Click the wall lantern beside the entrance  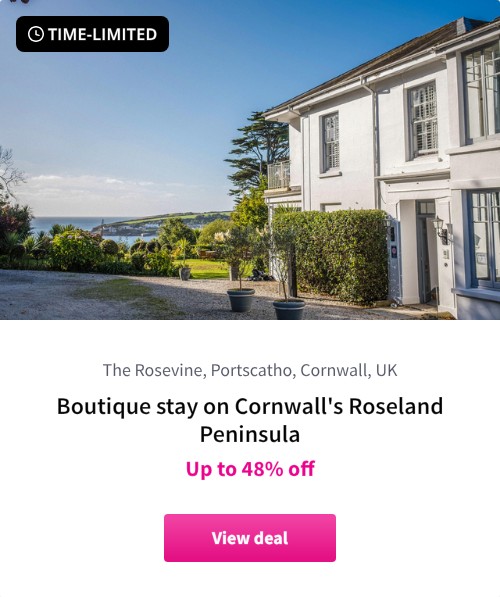pos(441,229)
